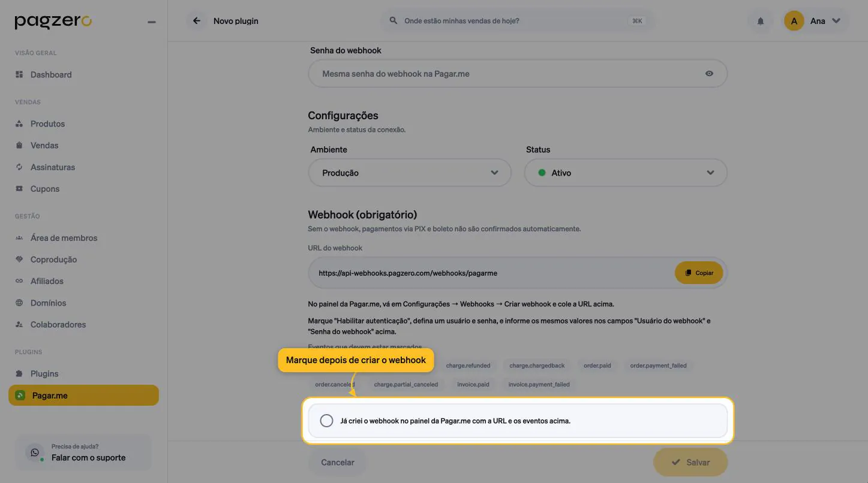This screenshot has width=868, height=483.
Task: Click the invoice.paid event chip
Action: click(473, 385)
